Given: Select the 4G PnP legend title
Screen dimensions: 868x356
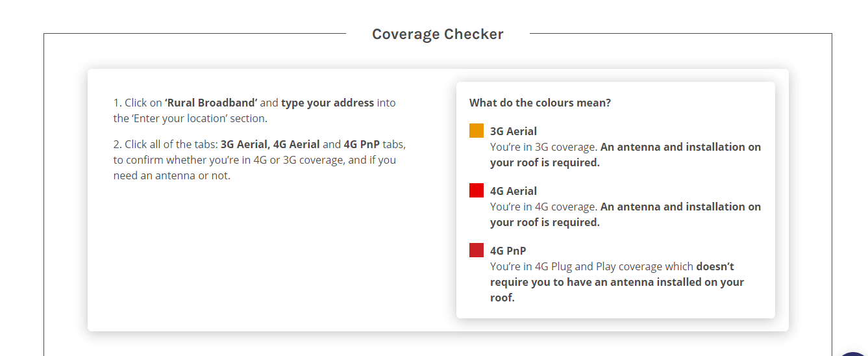Looking at the screenshot, I should click(508, 251).
